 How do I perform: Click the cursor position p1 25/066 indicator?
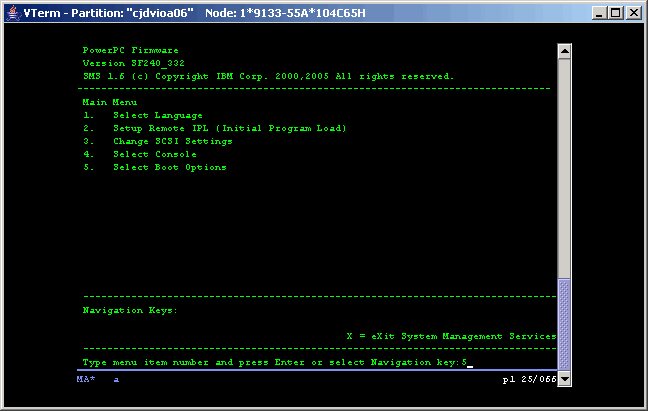[x=527, y=380]
